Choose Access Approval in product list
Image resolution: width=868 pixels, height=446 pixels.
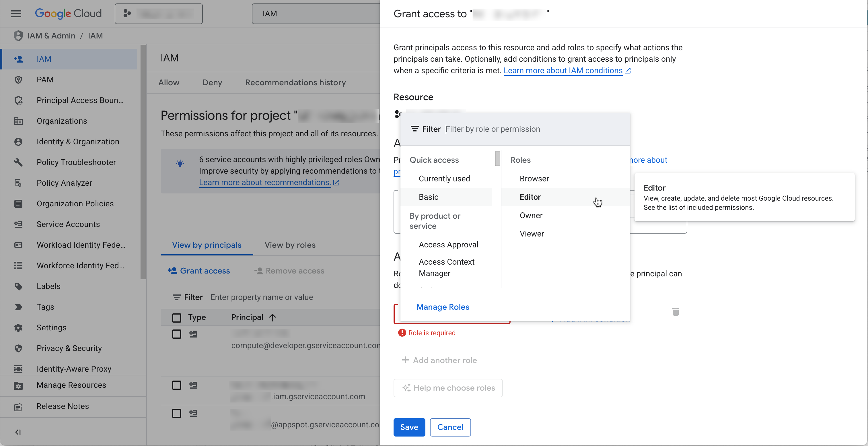pyautogui.click(x=448, y=245)
